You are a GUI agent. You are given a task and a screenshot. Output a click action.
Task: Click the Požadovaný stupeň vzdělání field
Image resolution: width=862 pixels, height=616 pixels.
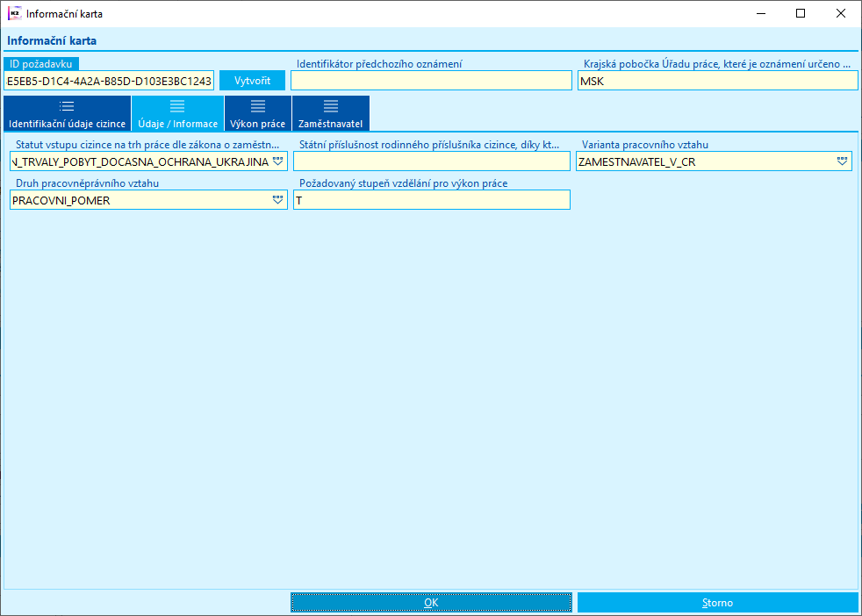pos(432,200)
